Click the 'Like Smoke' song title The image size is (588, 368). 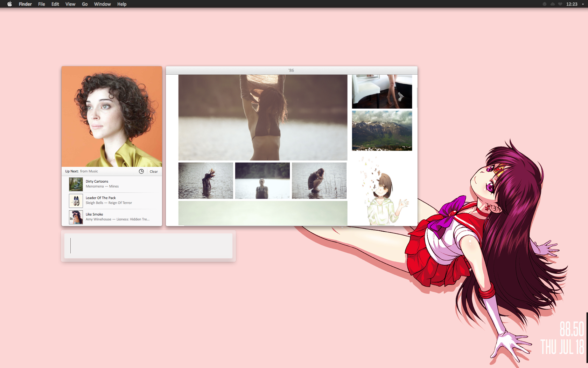point(94,214)
